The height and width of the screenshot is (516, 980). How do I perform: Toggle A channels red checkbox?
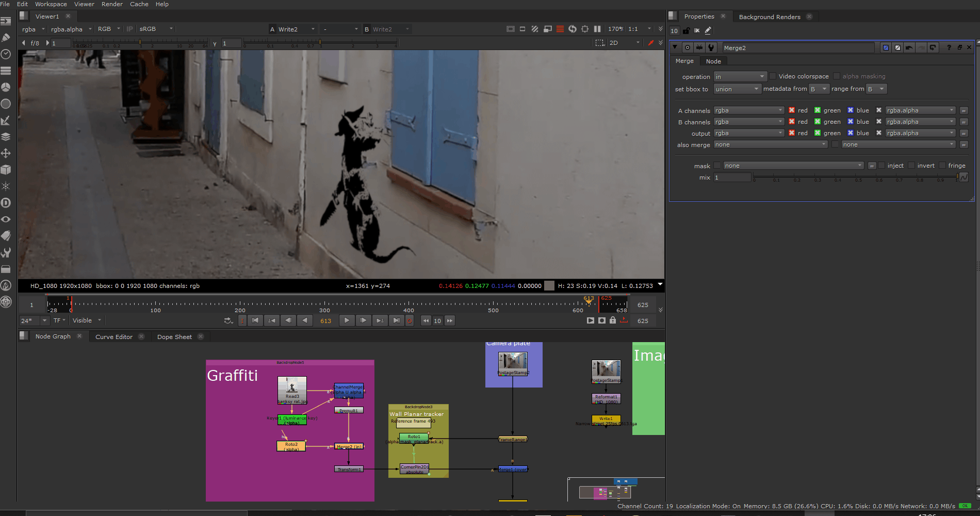pyautogui.click(x=792, y=110)
